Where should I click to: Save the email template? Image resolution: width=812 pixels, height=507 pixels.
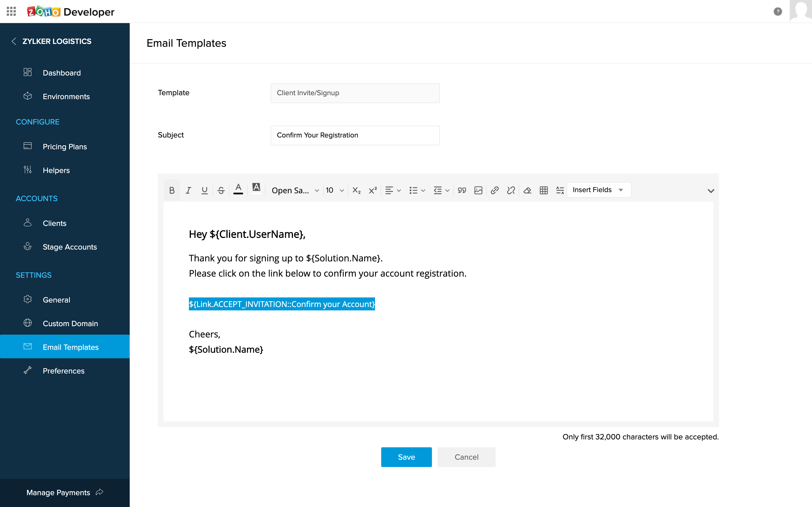point(406,457)
